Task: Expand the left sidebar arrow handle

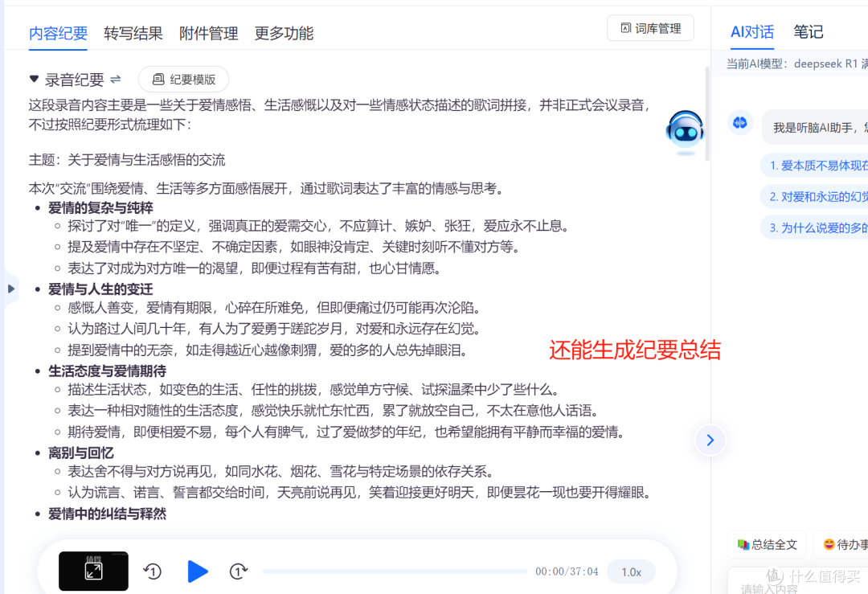Action: click(x=11, y=289)
